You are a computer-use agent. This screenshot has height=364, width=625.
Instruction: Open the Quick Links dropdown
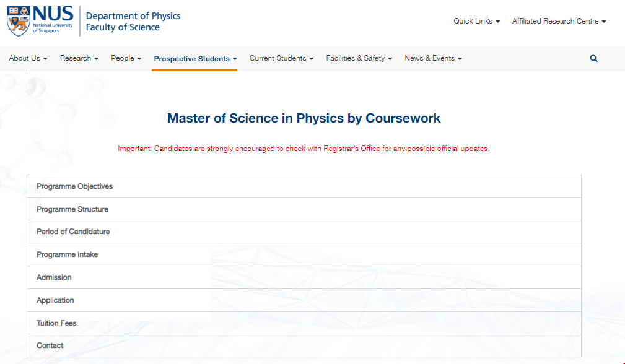coord(476,21)
